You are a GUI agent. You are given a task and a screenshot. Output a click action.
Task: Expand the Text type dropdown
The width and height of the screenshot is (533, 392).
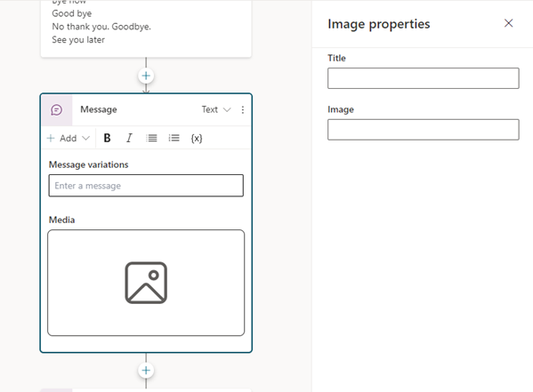pyautogui.click(x=216, y=109)
